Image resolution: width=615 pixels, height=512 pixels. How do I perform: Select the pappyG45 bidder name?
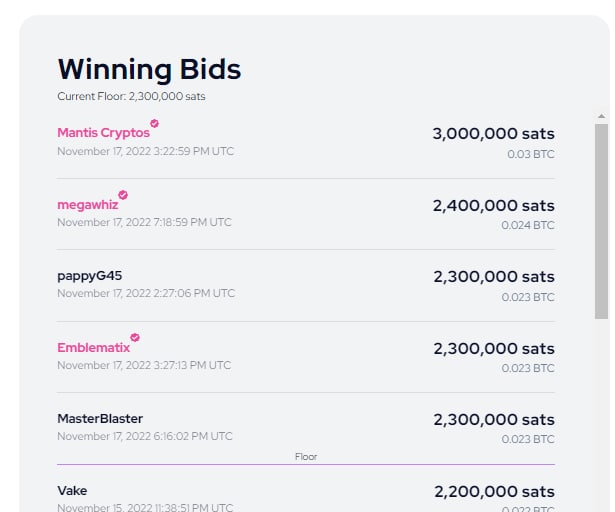[x=89, y=276]
